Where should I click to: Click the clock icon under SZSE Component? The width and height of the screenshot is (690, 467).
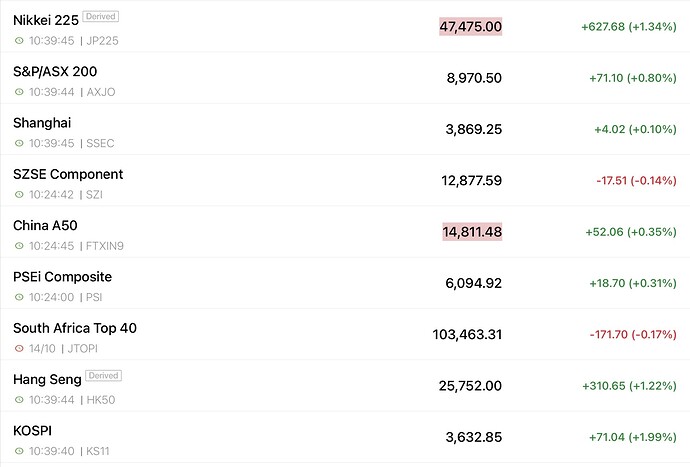19,194
